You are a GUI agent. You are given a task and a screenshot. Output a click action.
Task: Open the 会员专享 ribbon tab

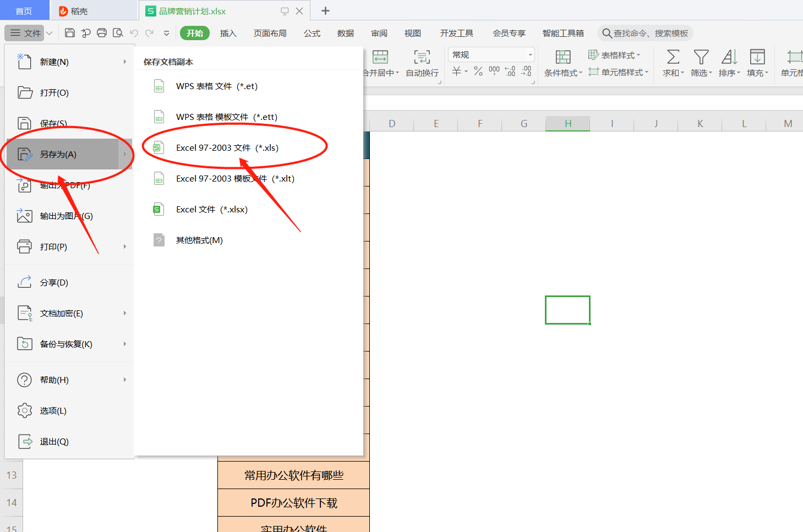[x=509, y=33]
